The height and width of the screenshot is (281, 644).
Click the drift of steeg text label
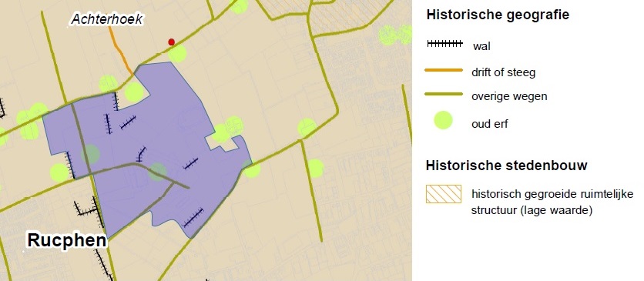(x=504, y=72)
